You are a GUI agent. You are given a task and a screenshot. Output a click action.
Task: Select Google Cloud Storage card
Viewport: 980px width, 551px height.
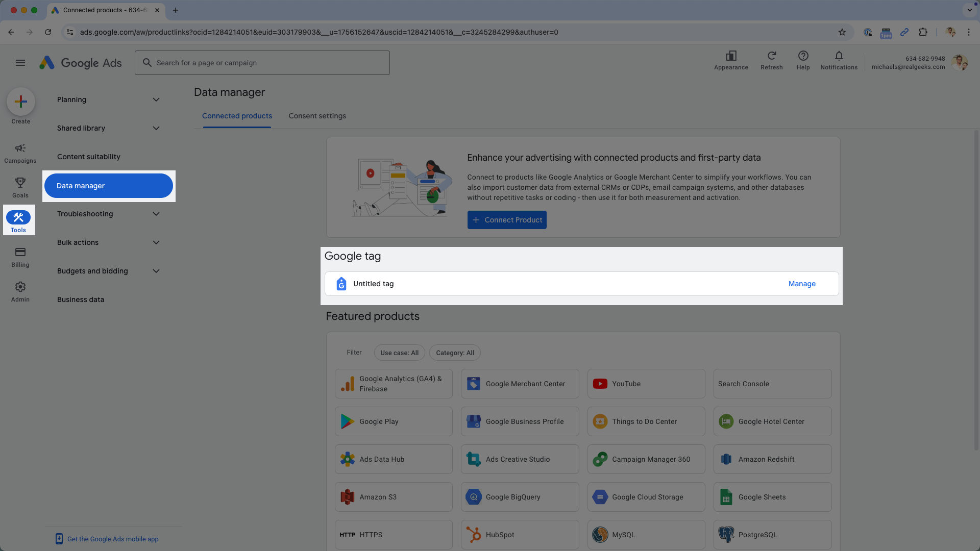click(x=646, y=497)
